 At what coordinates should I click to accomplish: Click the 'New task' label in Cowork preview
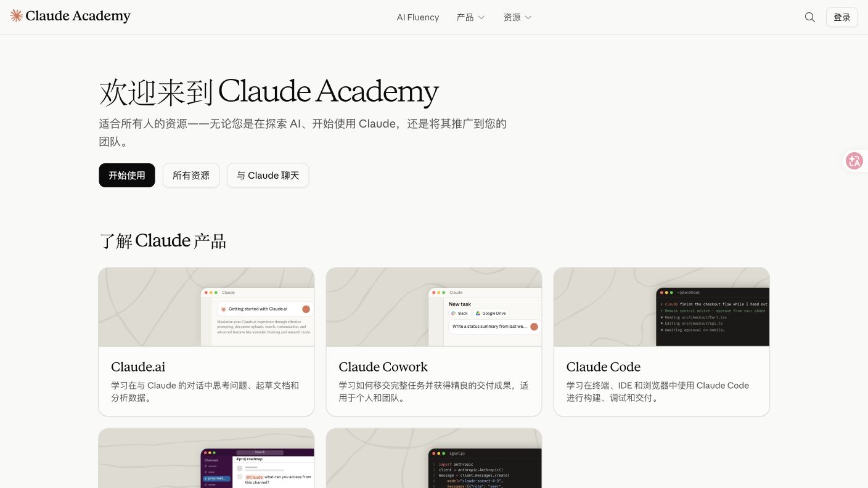pos(460,304)
